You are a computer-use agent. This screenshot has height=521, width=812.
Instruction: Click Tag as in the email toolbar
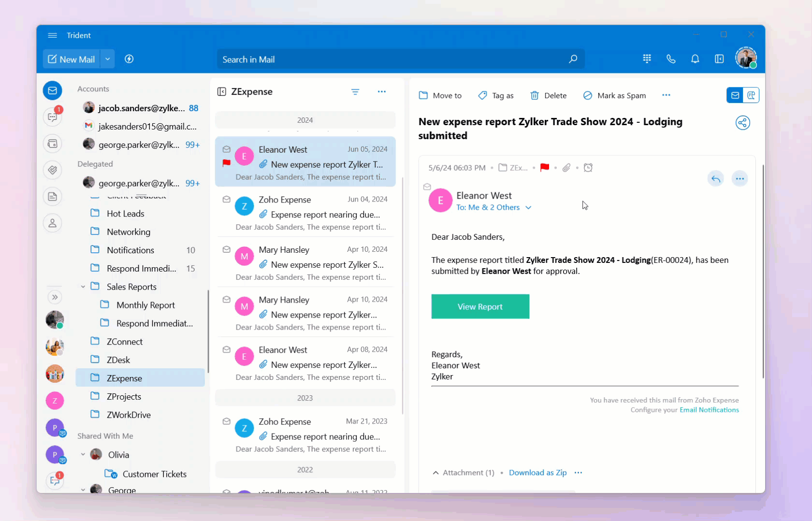(x=496, y=95)
